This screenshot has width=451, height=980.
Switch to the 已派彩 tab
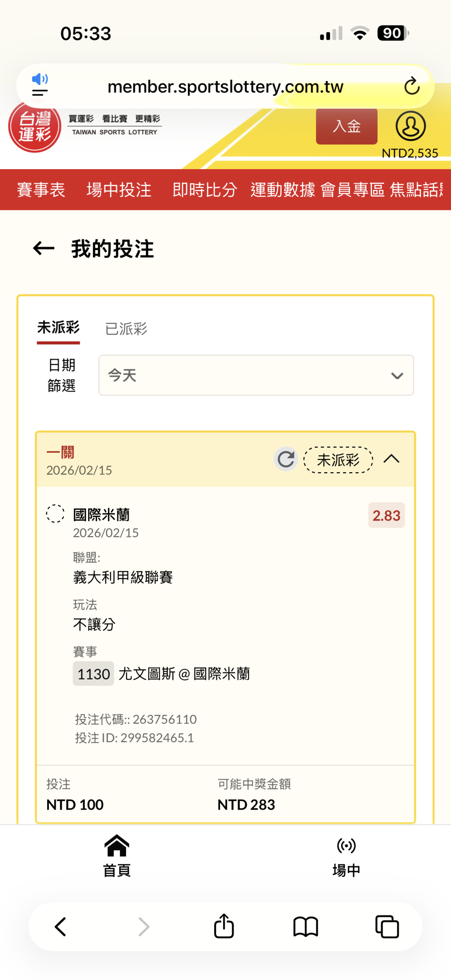click(126, 329)
